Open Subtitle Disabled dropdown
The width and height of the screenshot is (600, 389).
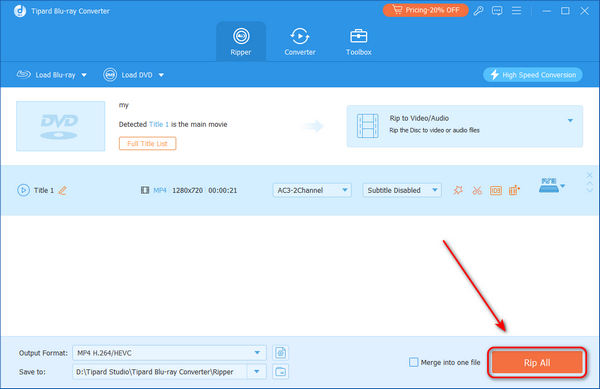[x=402, y=190]
